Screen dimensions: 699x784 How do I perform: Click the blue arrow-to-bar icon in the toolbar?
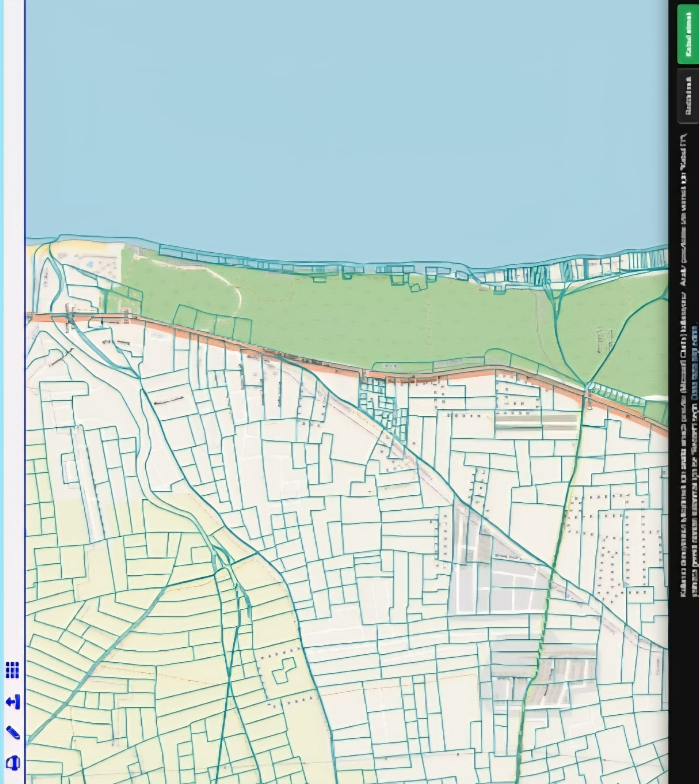coord(13,702)
